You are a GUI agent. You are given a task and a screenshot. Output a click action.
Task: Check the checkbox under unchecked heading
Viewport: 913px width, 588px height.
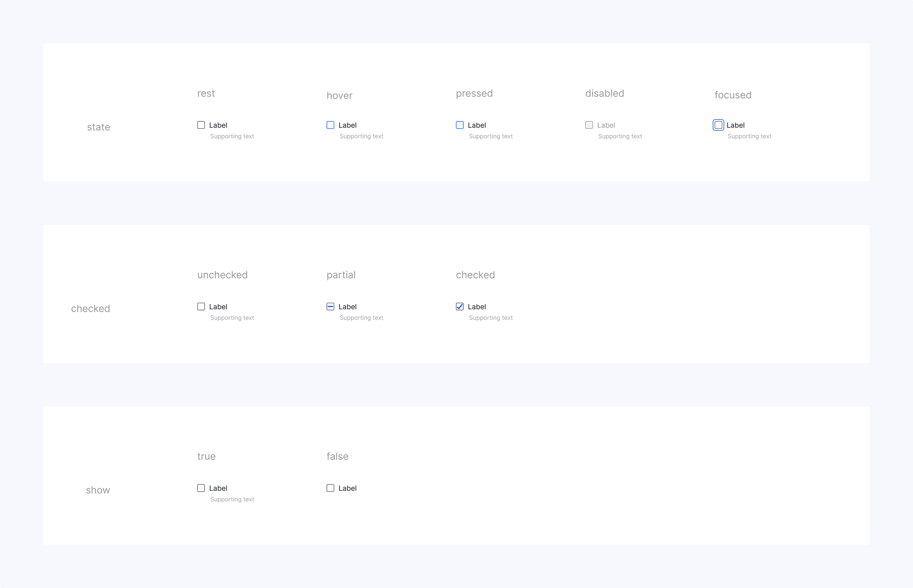201,307
